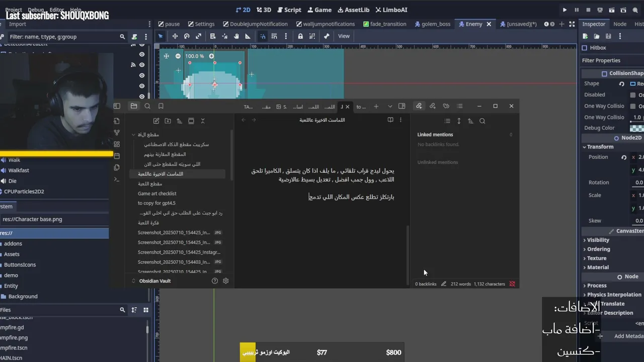Viewport: 644px width, 362px height.
Task: Open Obsidian graph view ribbon icon
Action: tap(117, 133)
